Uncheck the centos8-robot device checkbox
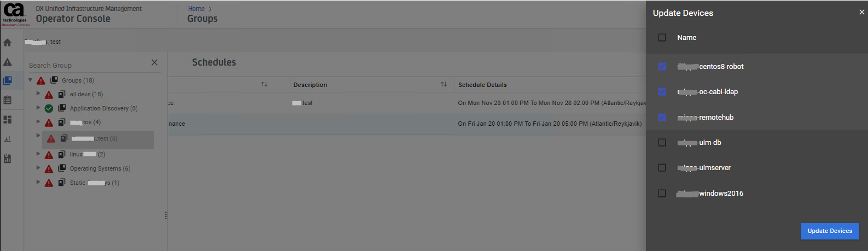Viewport: 868px width, 251px height. (x=662, y=67)
